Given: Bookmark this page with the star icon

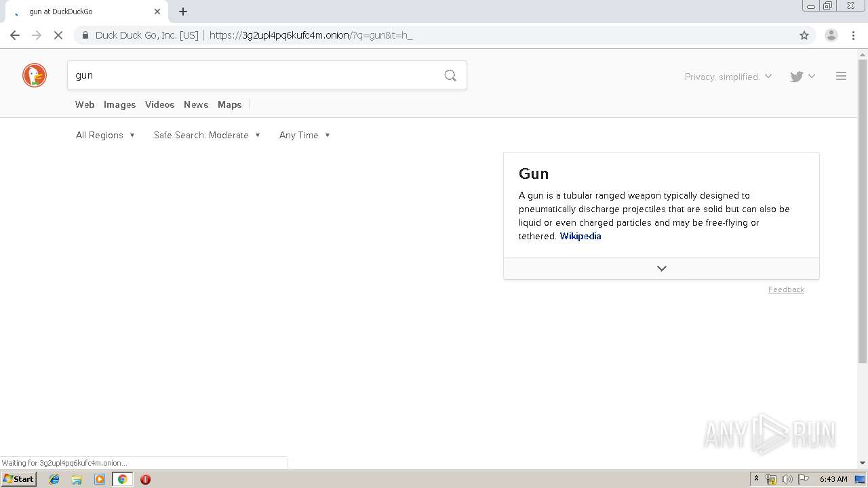Looking at the screenshot, I should 804,35.
